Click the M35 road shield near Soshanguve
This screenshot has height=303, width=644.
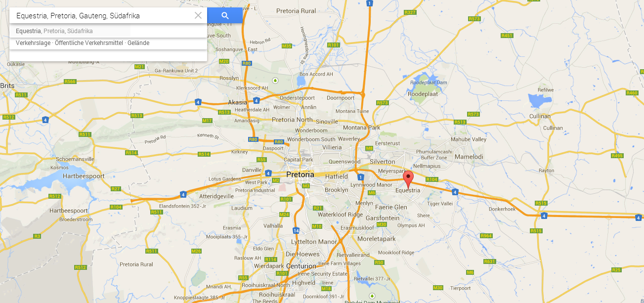(x=287, y=46)
